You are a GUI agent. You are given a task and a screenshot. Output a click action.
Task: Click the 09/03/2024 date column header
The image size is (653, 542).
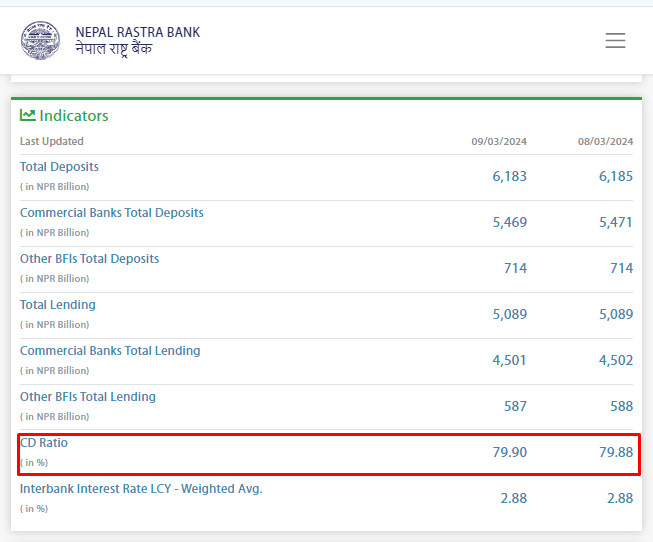(499, 142)
